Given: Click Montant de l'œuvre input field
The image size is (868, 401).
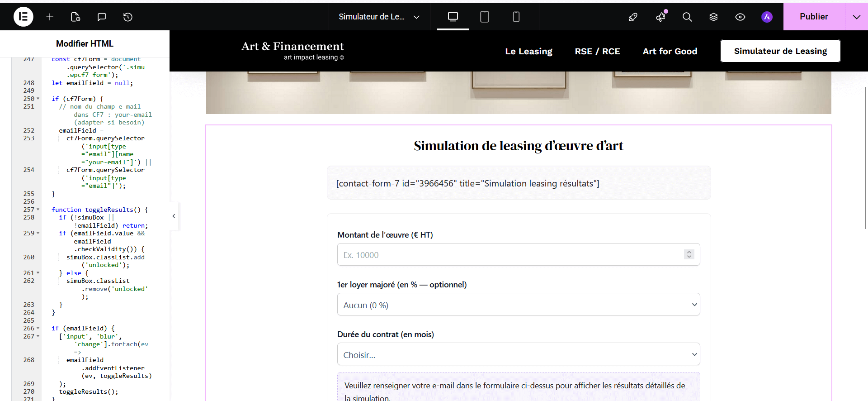Looking at the screenshot, I should [x=519, y=254].
